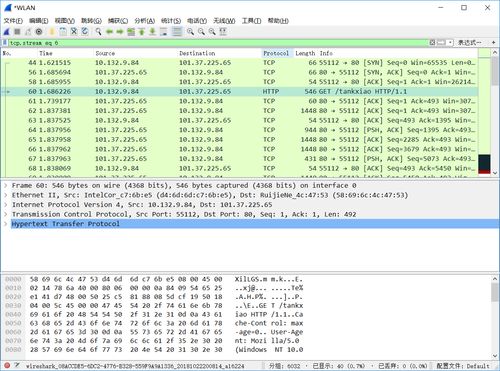Reload the capture file
Viewport: 500px width, 371px height.
click(85, 32)
